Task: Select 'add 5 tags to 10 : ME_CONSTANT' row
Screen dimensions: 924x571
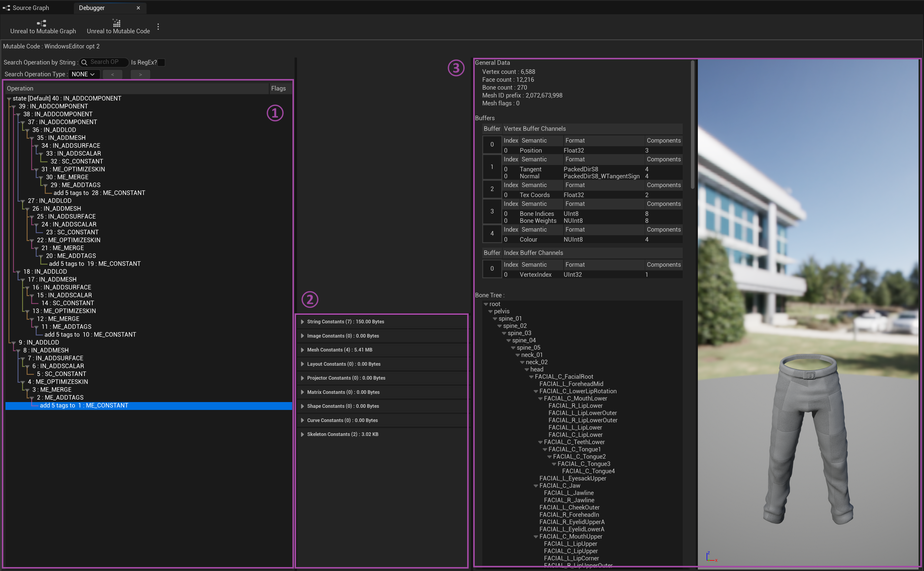Action: coord(149,335)
